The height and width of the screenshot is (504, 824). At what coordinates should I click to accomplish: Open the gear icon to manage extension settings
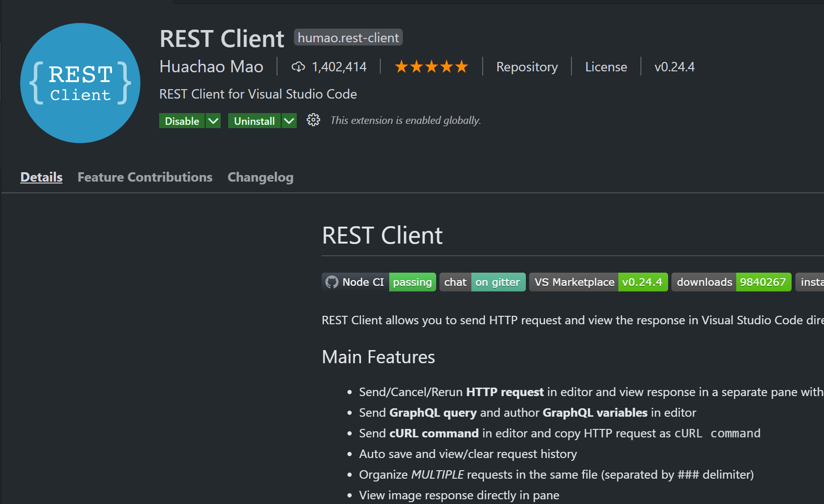tap(313, 120)
